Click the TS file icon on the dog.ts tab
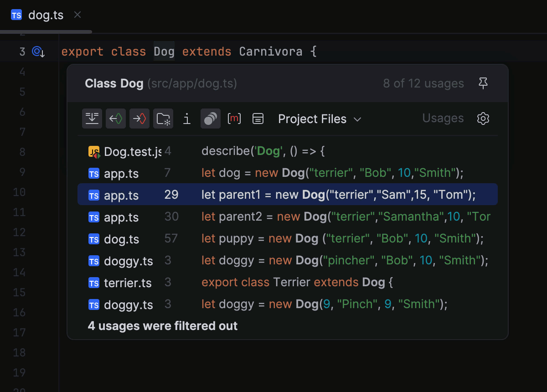This screenshot has height=392, width=547. (x=16, y=15)
